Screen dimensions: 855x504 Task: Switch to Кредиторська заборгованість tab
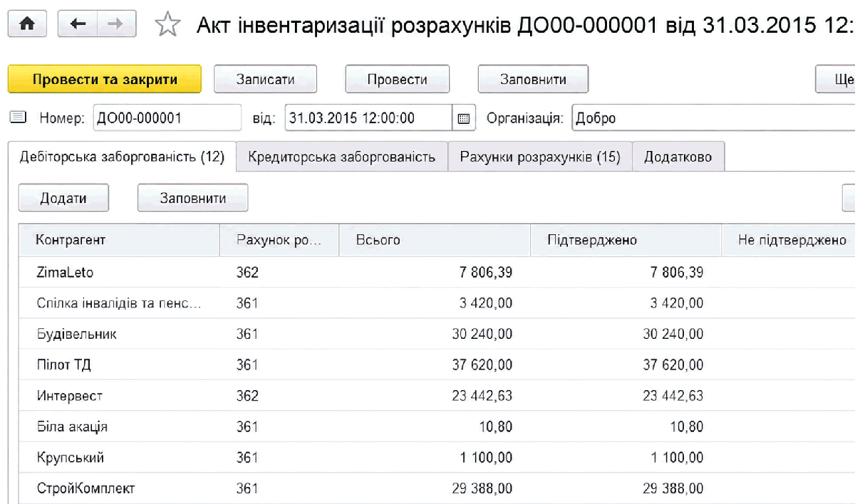point(342,157)
